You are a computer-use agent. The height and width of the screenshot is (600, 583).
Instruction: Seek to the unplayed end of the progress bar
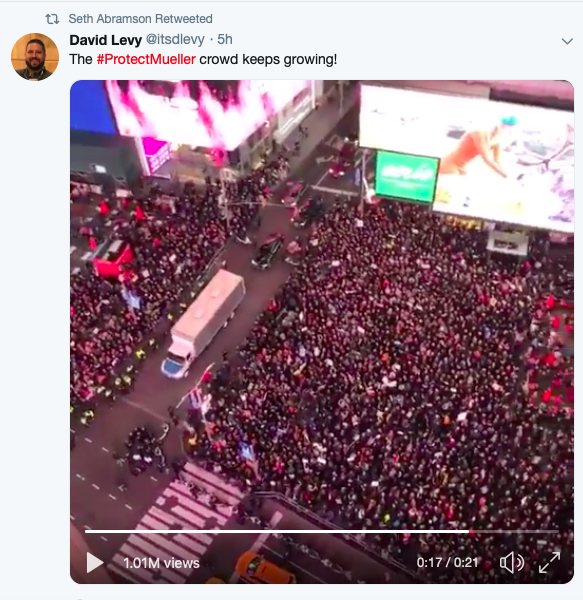[x=515, y=531]
